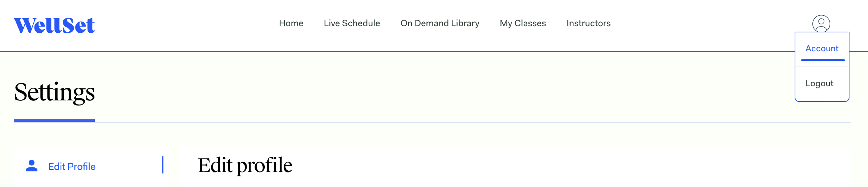
Task: Open the Home navigation link
Action: 291,23
